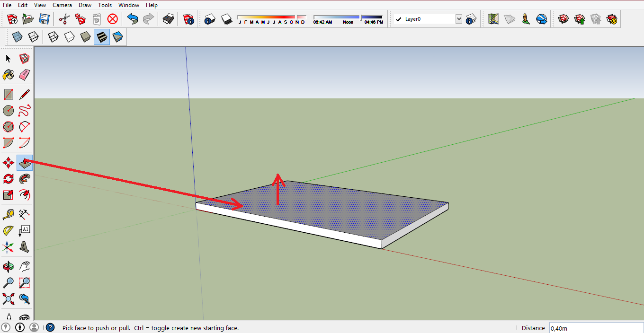Switch to Monochrome face style
Viewport: 644px width, 333px height.
click(118, 37)
